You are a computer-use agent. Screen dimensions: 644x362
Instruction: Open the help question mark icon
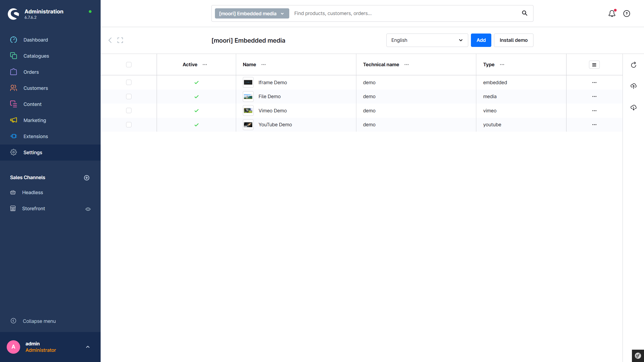tap(627, 13)
